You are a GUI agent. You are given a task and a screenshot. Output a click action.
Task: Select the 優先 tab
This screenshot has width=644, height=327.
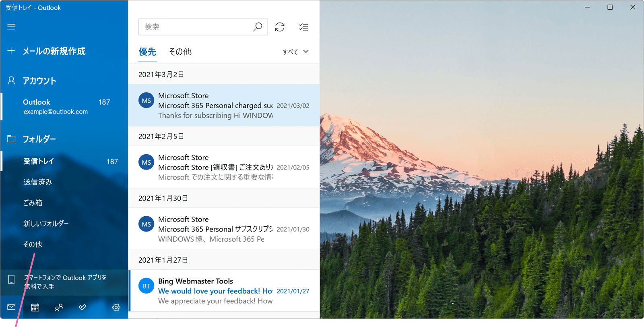[x=147, y=52]
